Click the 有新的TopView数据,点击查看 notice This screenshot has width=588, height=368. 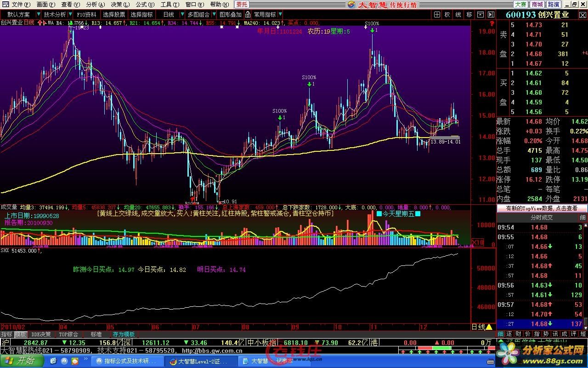click(x=542, y=208)
